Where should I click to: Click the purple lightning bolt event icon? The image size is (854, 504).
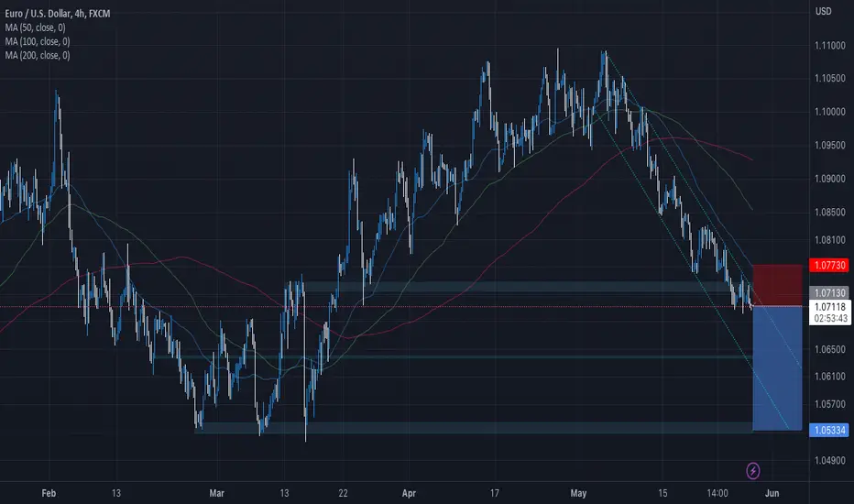(752, 471)
